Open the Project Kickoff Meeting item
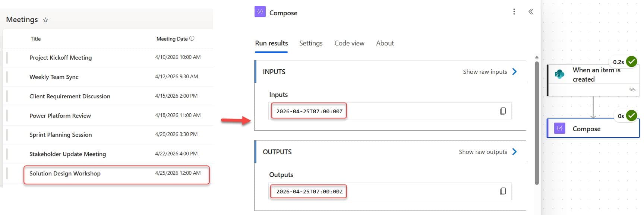644x215 pixels. pyautogui.click(x=60, y=57)
